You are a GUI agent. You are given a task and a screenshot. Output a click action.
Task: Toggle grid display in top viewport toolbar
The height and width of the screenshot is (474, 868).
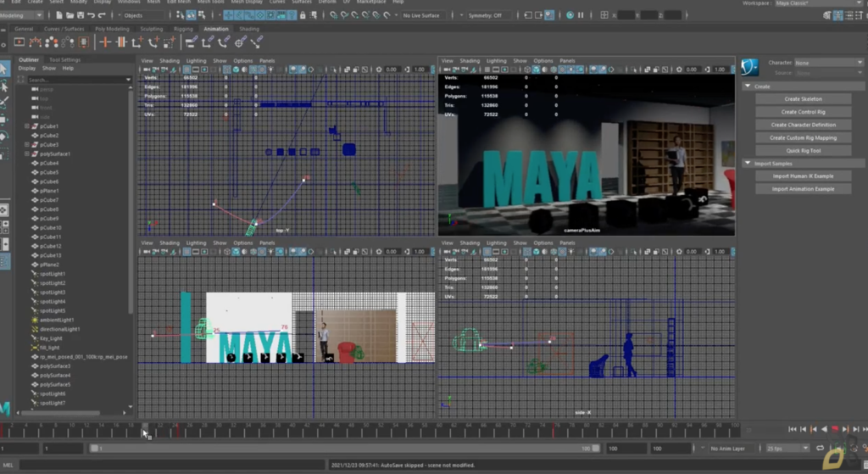[187, 70]
